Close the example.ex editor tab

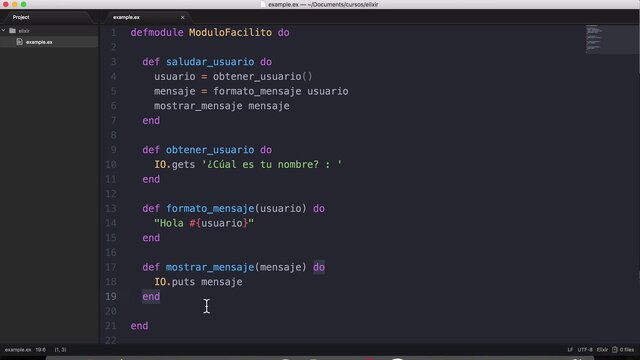182,17
